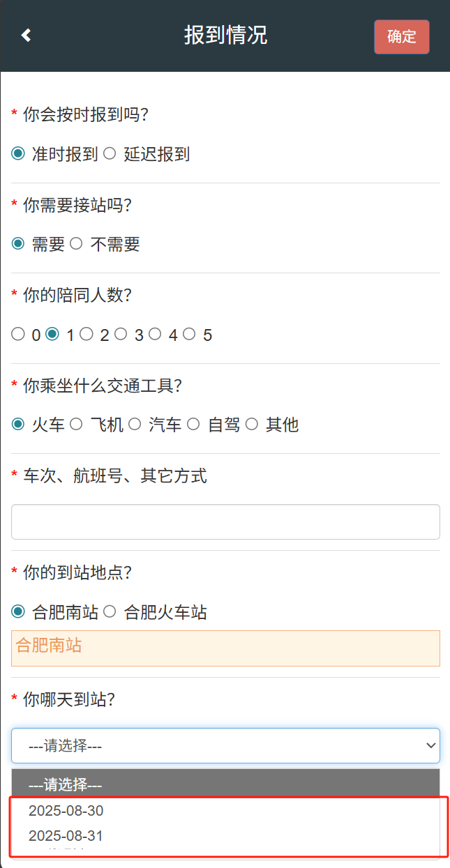450x868 pixels.
Task: Select 准时报到 radio option
Action: point(18,153)
